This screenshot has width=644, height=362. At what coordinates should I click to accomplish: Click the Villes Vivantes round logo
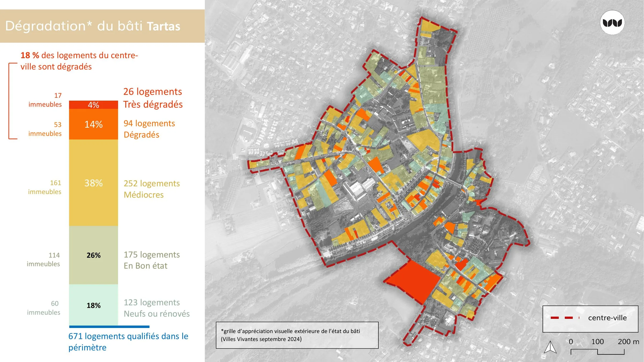(612, 23)
